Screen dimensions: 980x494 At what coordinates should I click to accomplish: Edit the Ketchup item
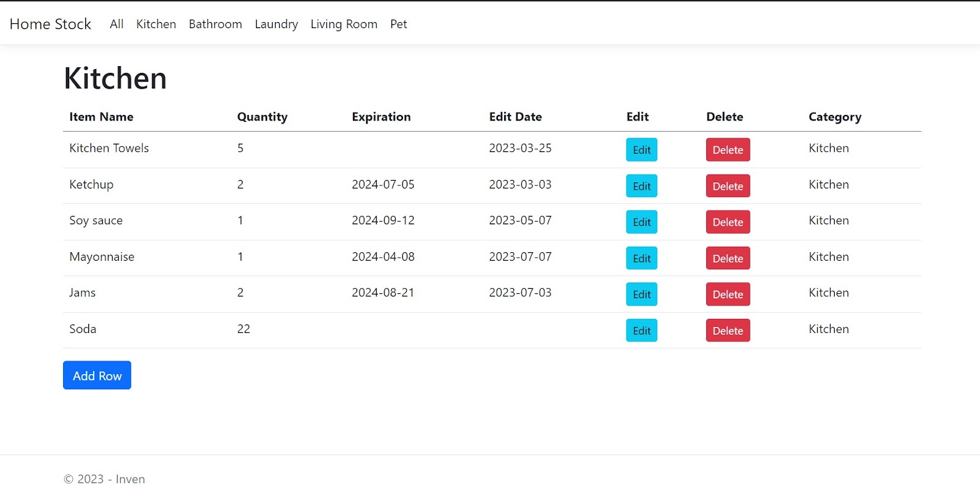point(641,186)
